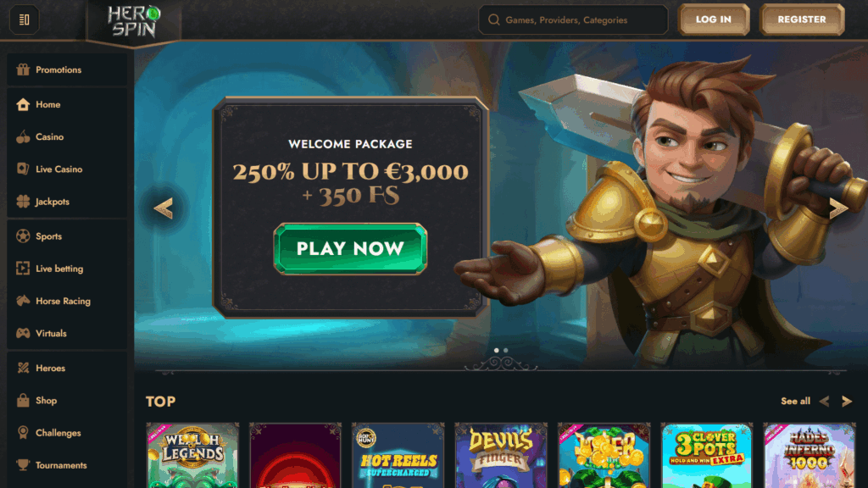
Task: Select the second carousel dot indicator
Action: [x=505, y=350]
